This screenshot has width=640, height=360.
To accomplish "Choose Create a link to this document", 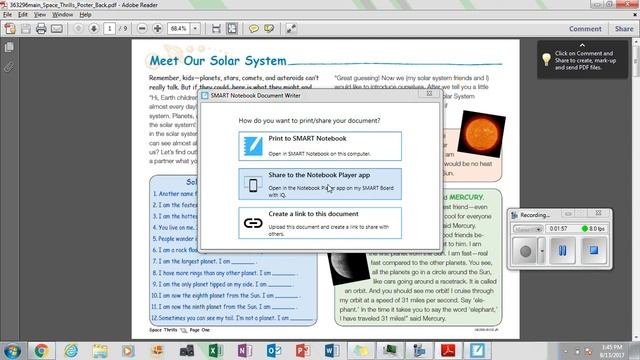I will [320, 223].
